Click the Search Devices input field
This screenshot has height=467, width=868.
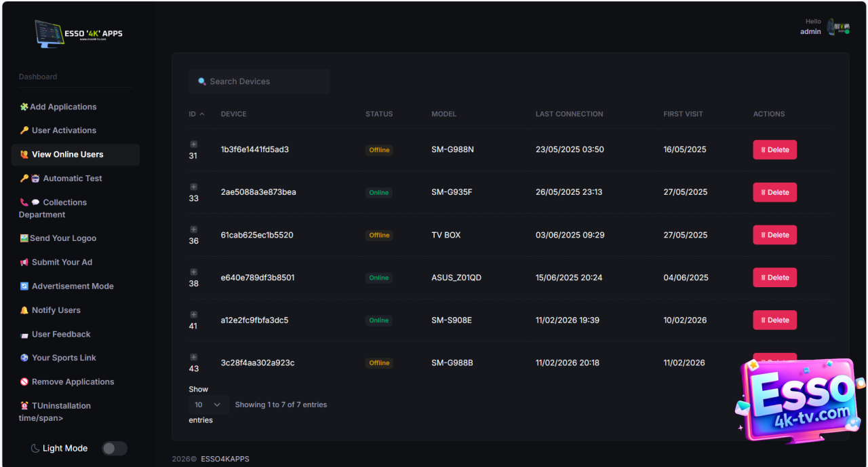(x=264, y=81)
